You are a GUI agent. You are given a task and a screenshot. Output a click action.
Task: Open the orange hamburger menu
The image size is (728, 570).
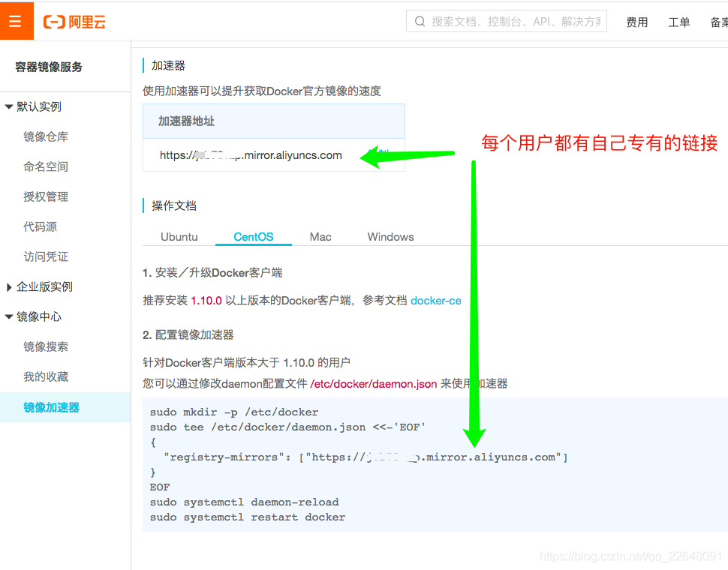(x=17, y=21)
